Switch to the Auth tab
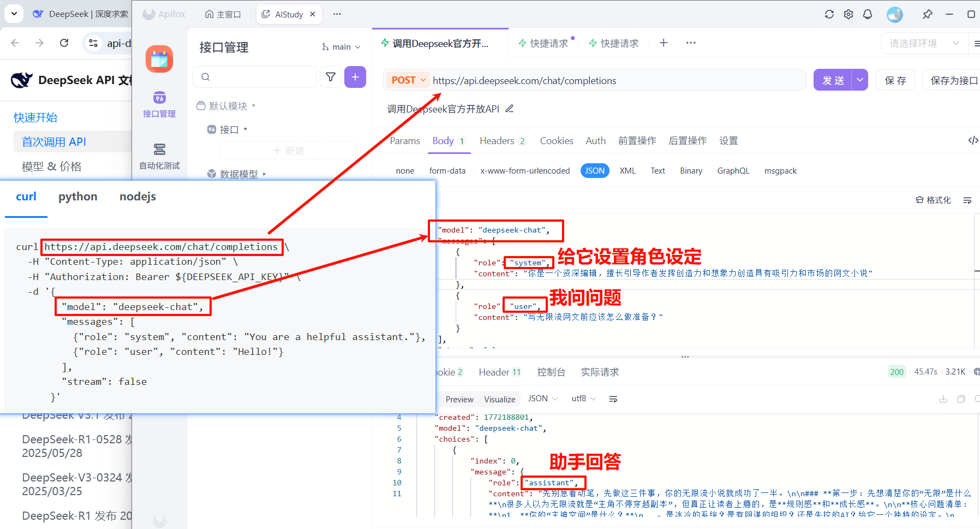 (x=596, y=141)
